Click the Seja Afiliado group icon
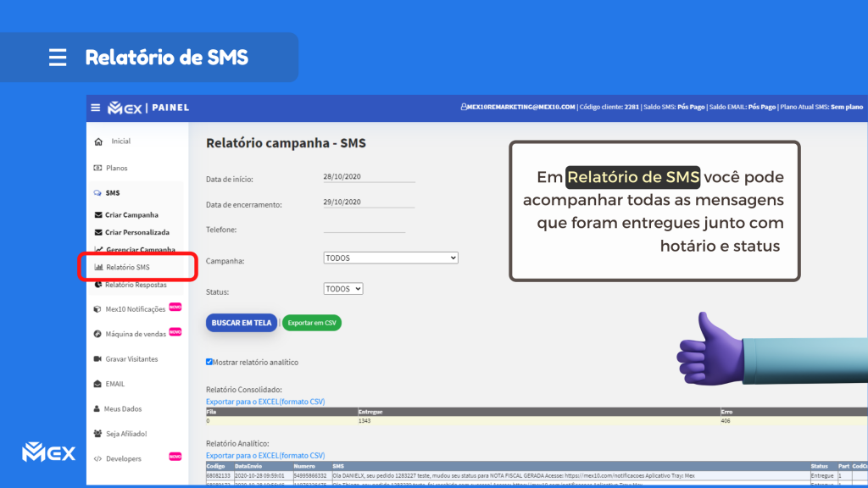Image resolution: width=868 pixels, height=488 pixels. (98, 433)
